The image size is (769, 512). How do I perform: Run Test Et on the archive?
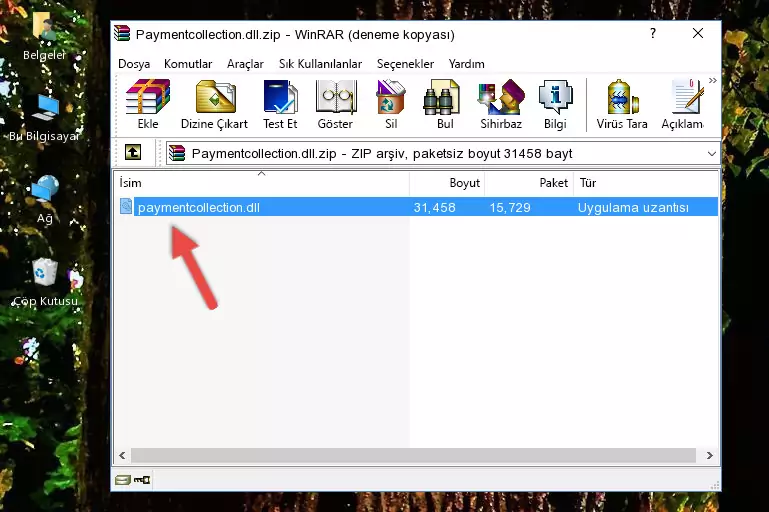[280, 104]
